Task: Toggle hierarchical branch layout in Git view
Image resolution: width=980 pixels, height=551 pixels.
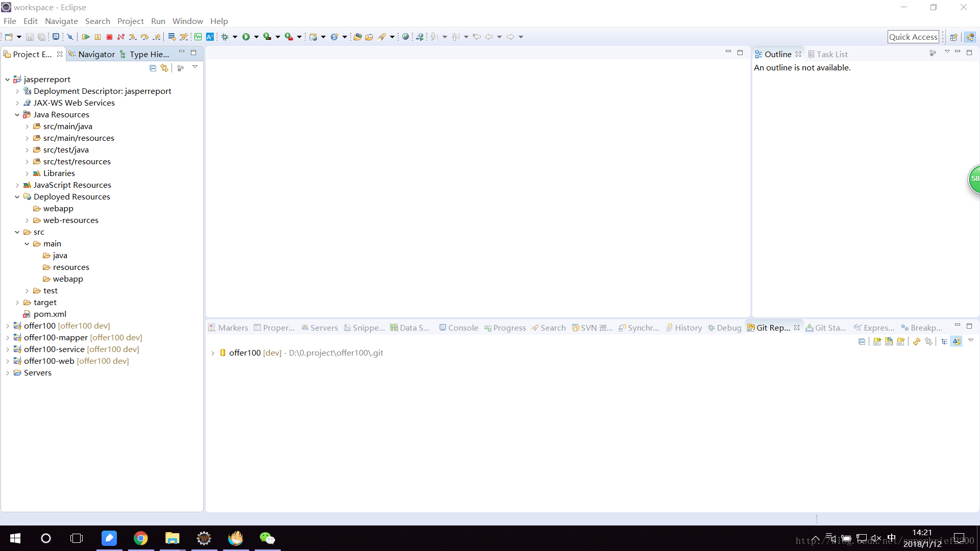Action: 944,341
